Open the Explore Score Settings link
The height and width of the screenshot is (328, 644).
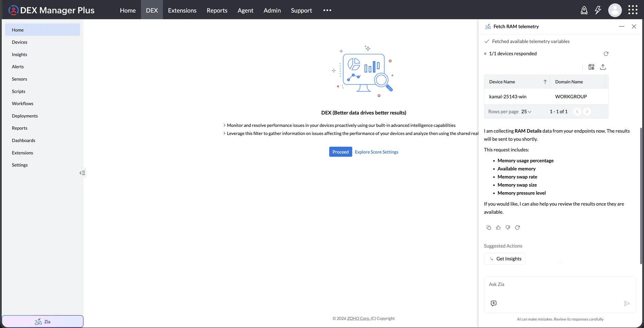click(376, 152)
